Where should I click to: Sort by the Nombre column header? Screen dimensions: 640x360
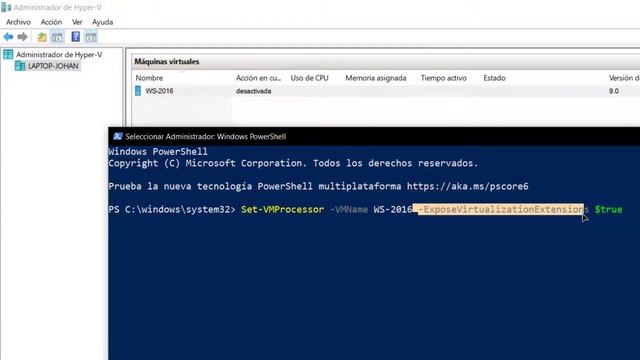point(149,78)
